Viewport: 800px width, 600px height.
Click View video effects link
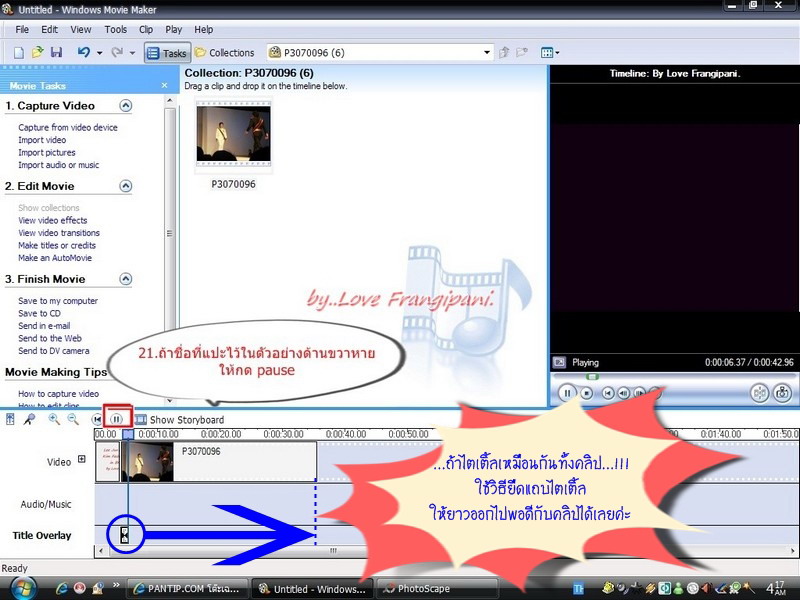tap(53, 220)
